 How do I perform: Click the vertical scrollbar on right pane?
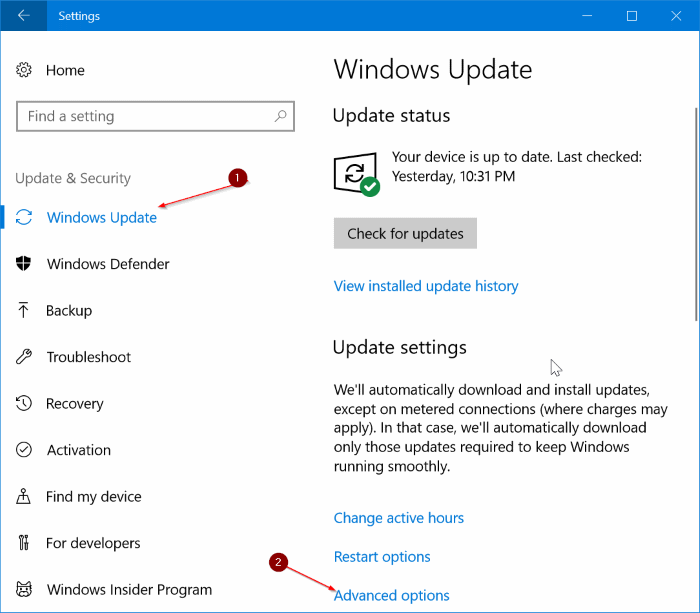coord(696,214)
